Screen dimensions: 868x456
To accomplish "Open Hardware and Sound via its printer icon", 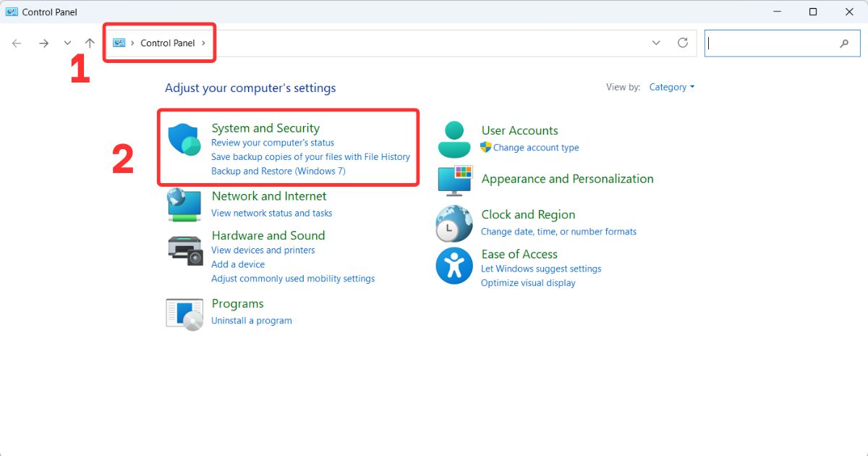I will [184, 250].
